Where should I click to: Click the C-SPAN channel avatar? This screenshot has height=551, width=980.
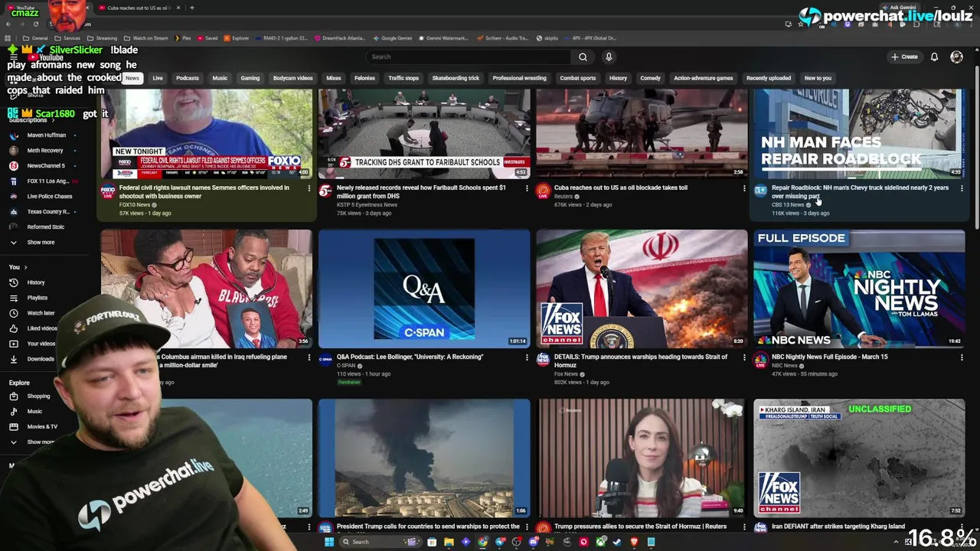[x=325, y=360]
